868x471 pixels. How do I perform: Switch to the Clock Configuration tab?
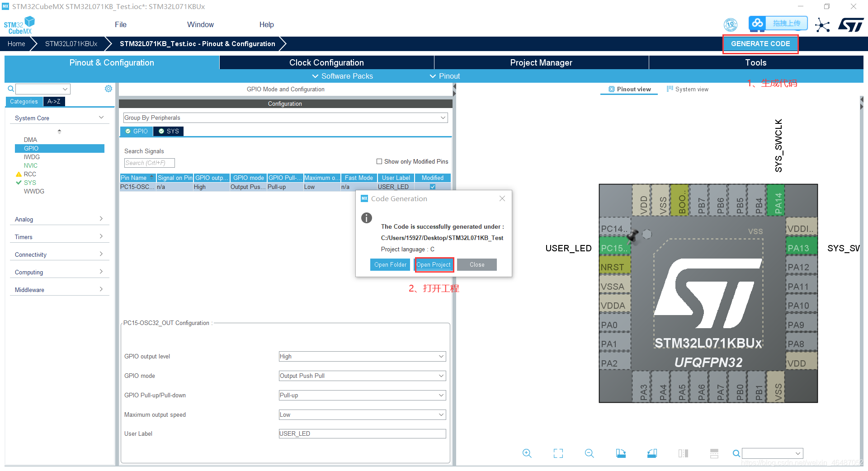click(326, 62)
